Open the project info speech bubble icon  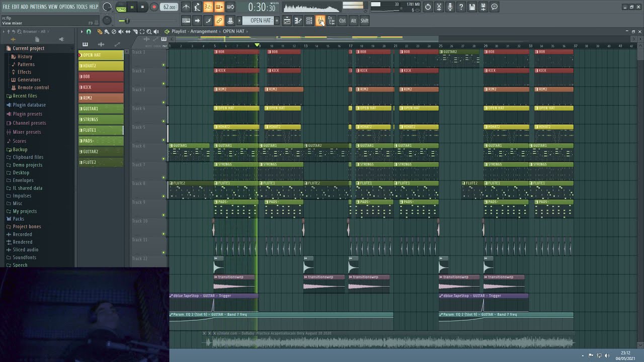[494, 7]
